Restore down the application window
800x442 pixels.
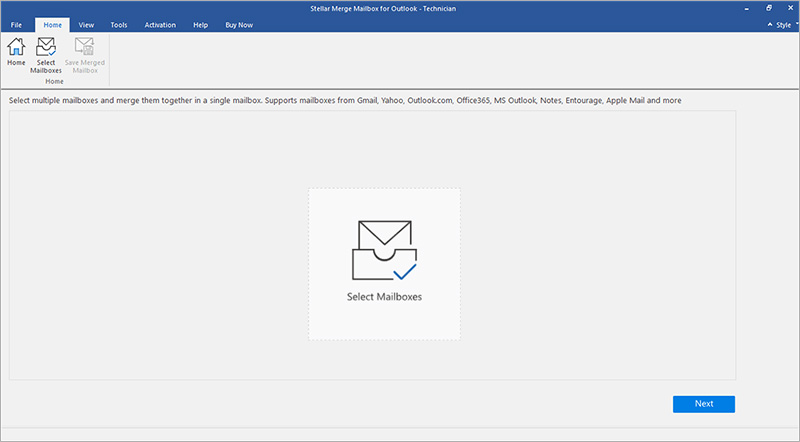[x=769, y=8]
